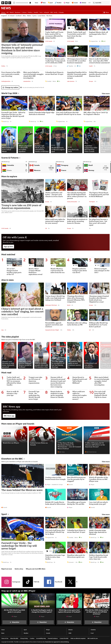Open the TikTok icon link
This screenshot has height=644, width=111.
pyautogui.click(x=28, y=582)
